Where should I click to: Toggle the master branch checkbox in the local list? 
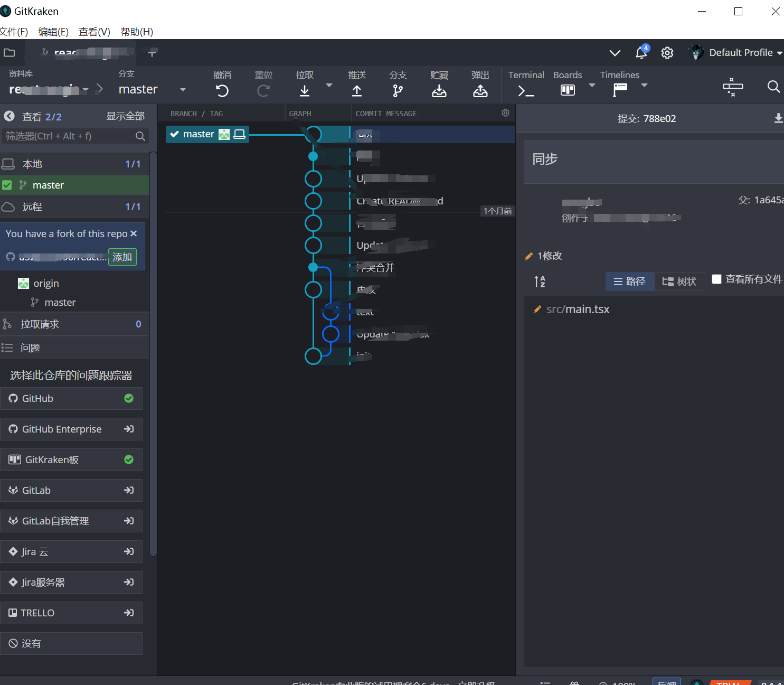point(7,185)
